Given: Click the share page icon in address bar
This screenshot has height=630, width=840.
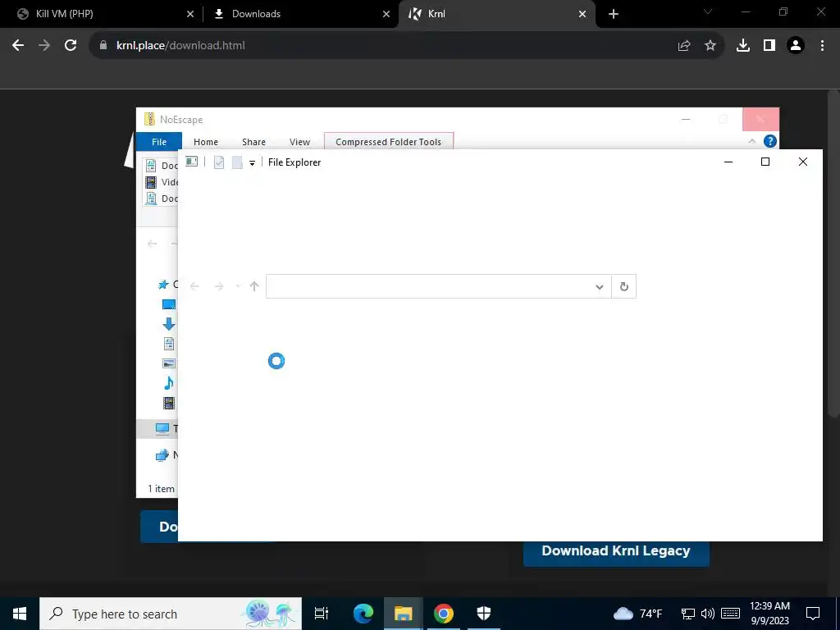Looking at the screenshot, I should 684,46.
